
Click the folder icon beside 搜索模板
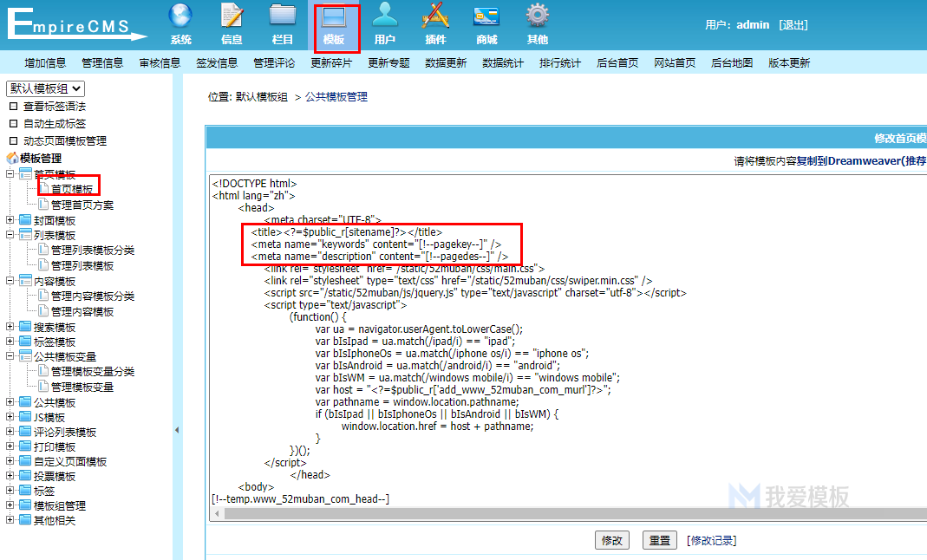[x=25, y=327]
